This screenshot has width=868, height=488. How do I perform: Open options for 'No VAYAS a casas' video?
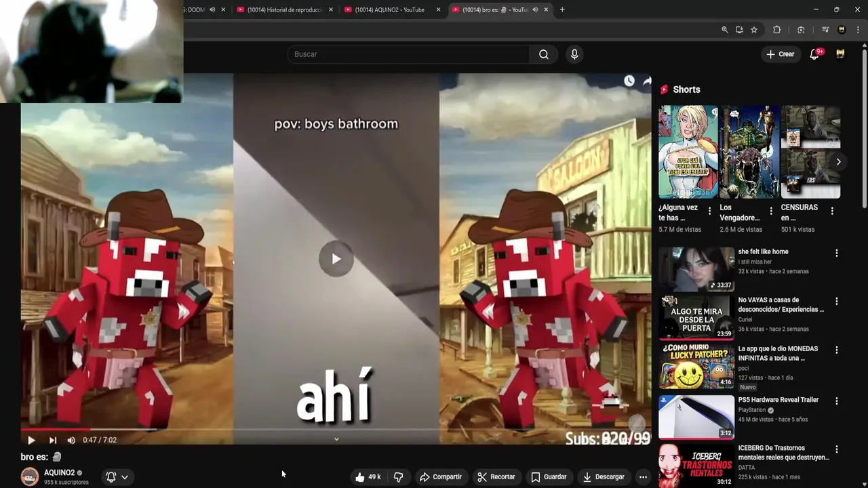pyautogui.click(x=837, y=301)
